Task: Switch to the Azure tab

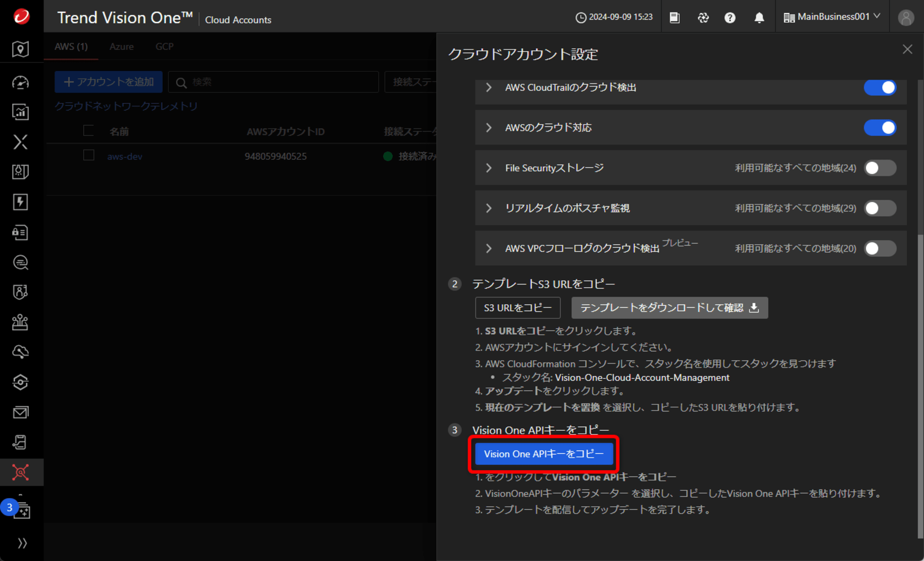Action: (x=122, y=47)
